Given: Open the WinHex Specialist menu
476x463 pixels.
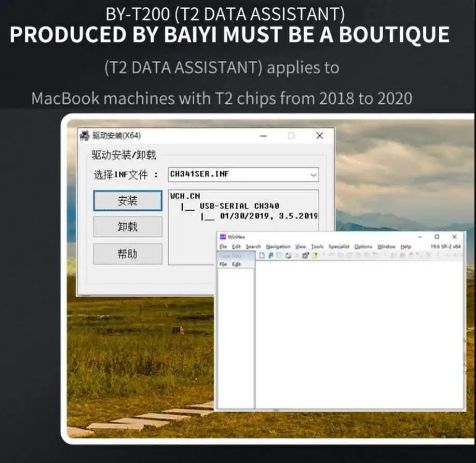Looking at the screenshot, I should point(339,247).
